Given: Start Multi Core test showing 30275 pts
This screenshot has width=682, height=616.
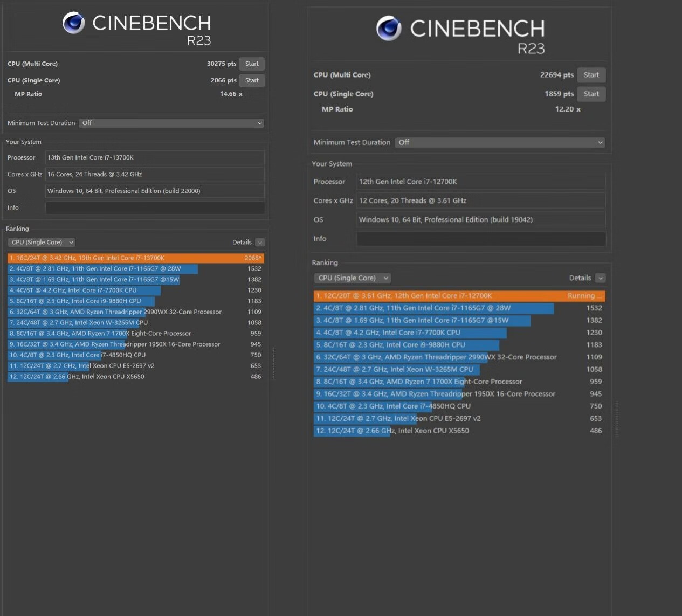Looking at the screenshot, I should coord(252,64).
